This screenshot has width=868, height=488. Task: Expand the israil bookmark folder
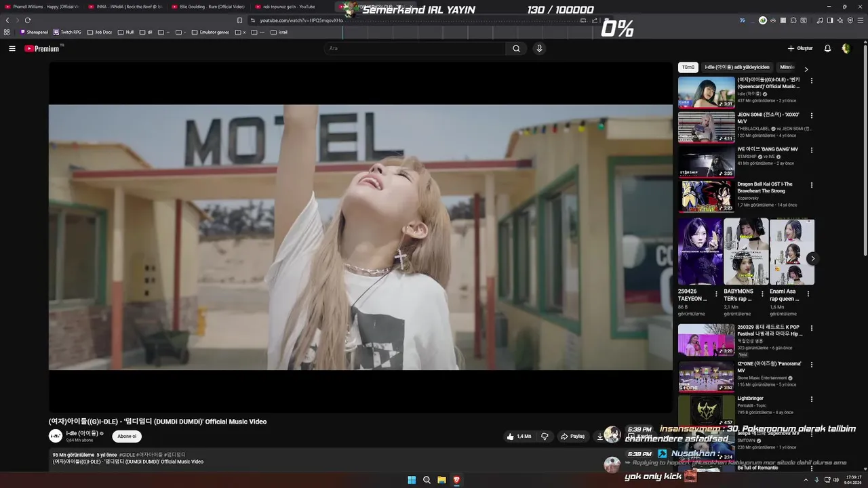click(x=279, y=32)
